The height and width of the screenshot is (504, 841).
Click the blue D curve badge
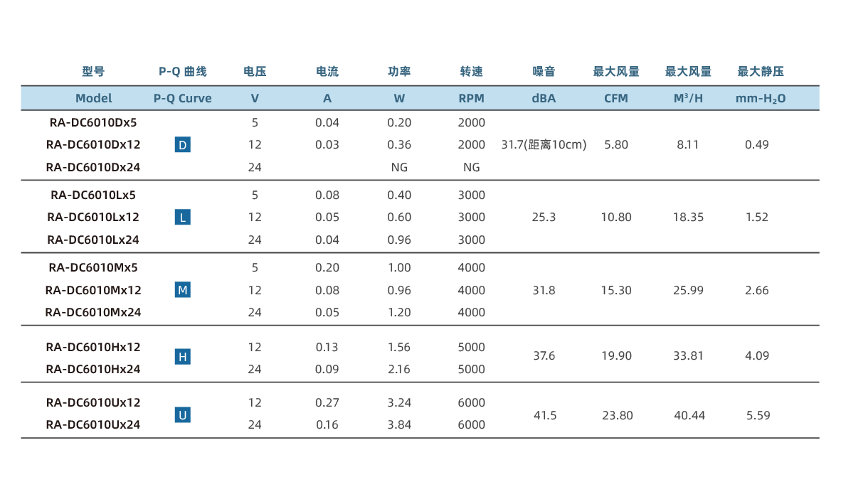[182, 144]
